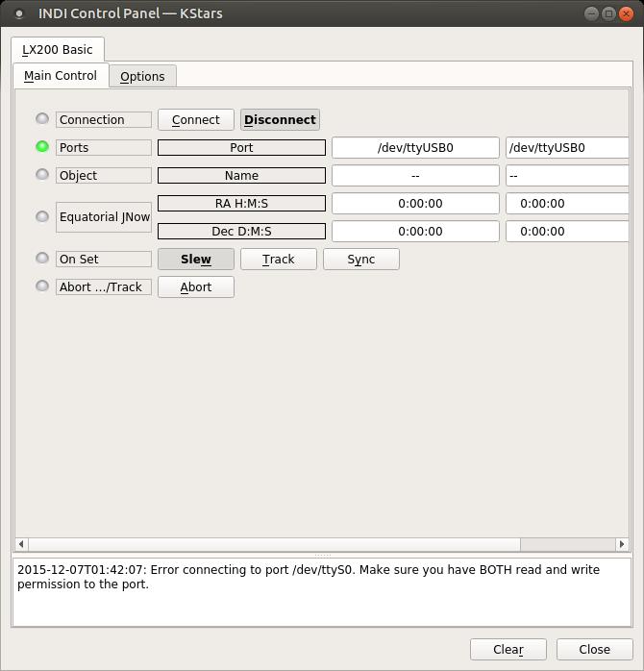This screenshot has height=671, width=644.
Task: Click the On Set status indicator light
Action: pyautogui.click(x=42, y=258)
